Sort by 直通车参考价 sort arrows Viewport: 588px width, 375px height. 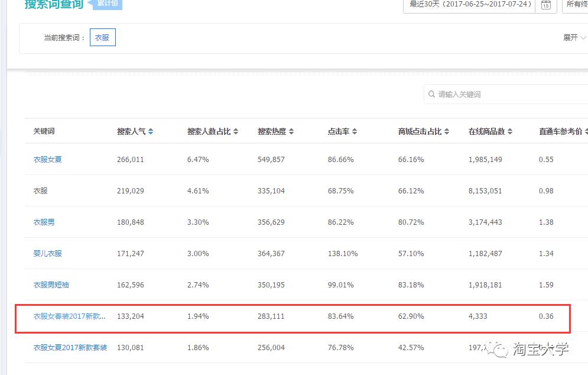[586, 132]
